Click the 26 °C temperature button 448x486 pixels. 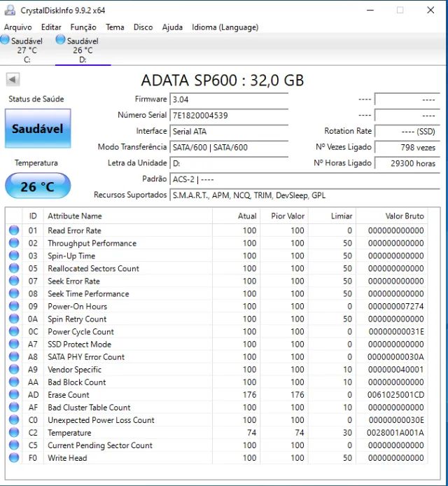click(38, 186)
